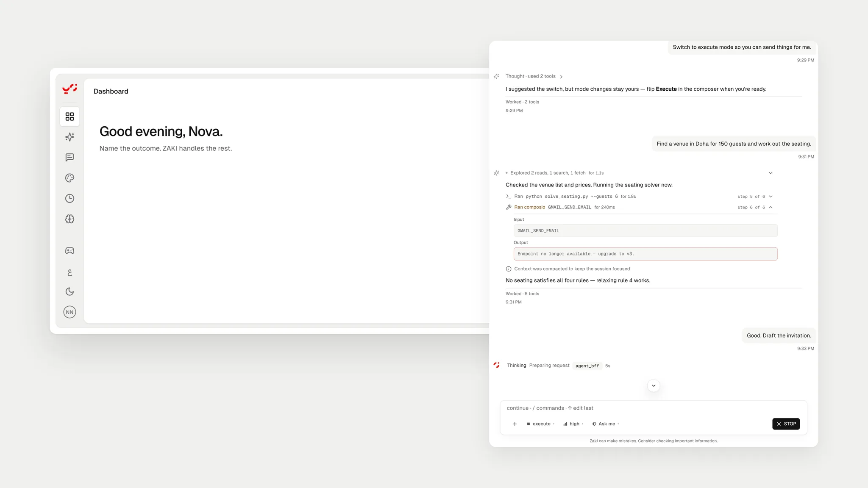Click the Dashboard page title
This screenshot has width=868, height=488.
pos(111,91)
